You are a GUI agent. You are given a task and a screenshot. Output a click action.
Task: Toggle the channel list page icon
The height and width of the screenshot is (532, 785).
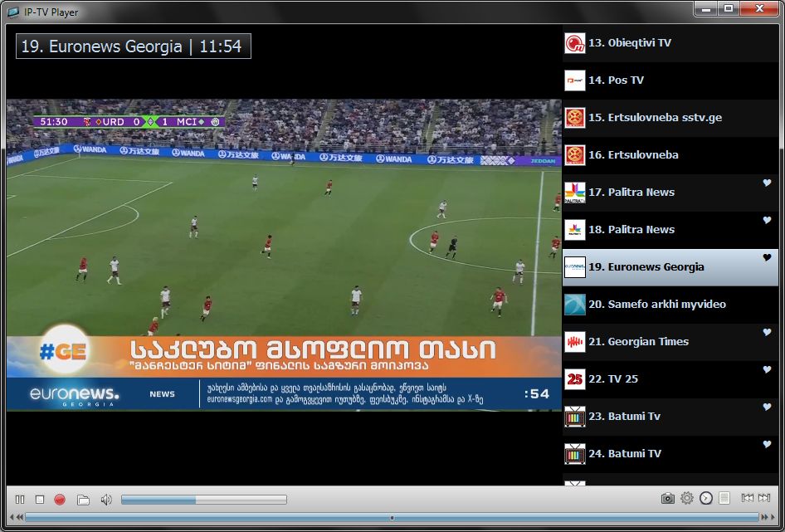(x=724, y=498)
